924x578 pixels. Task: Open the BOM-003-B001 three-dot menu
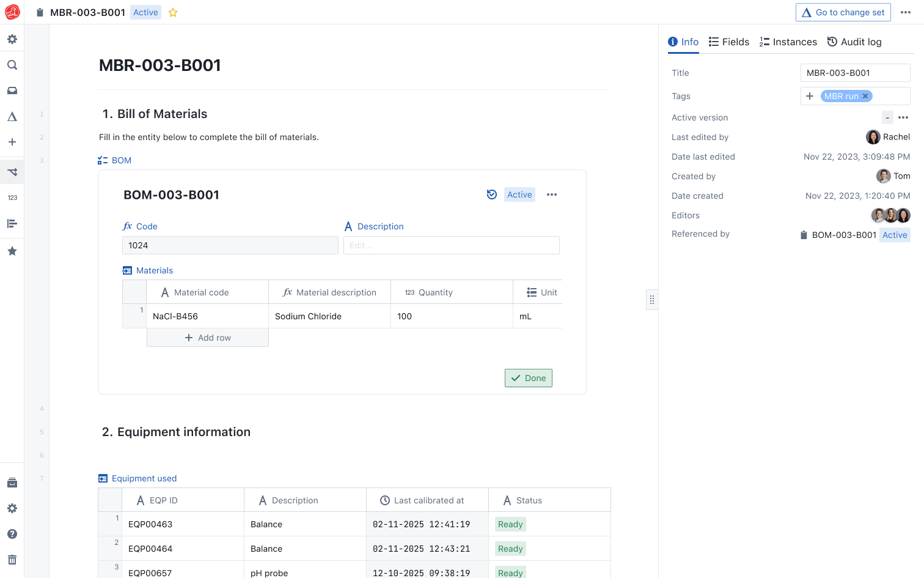click(552, 195)
